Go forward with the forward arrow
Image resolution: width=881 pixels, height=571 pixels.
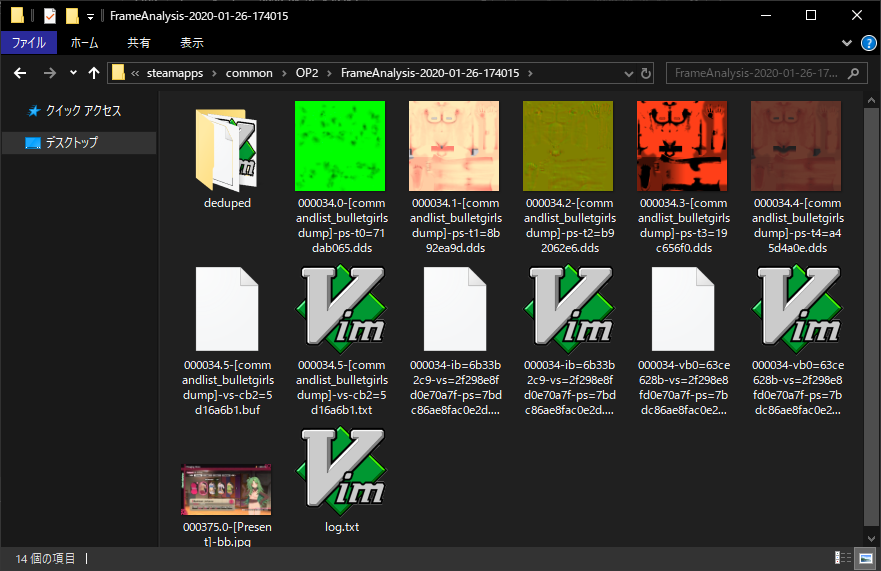(50, 73)
